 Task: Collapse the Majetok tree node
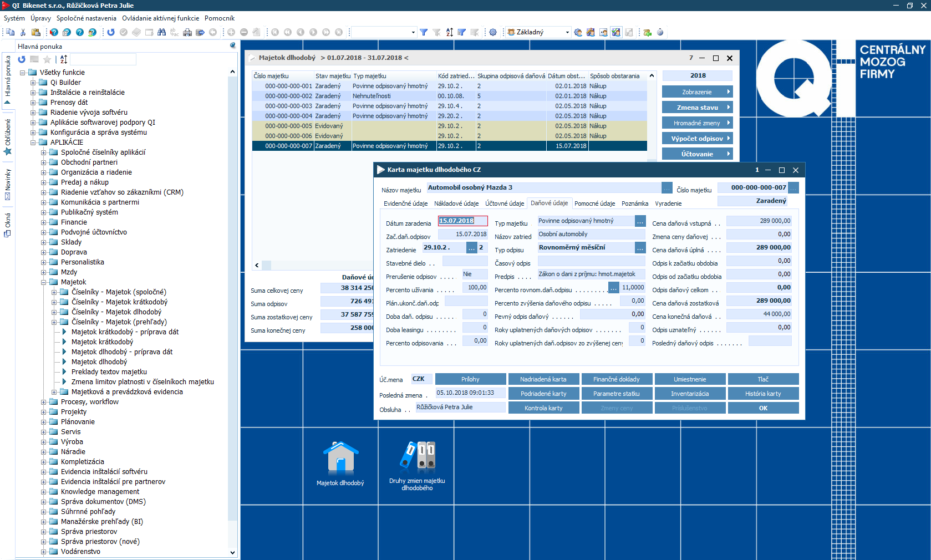coord(44,282)
